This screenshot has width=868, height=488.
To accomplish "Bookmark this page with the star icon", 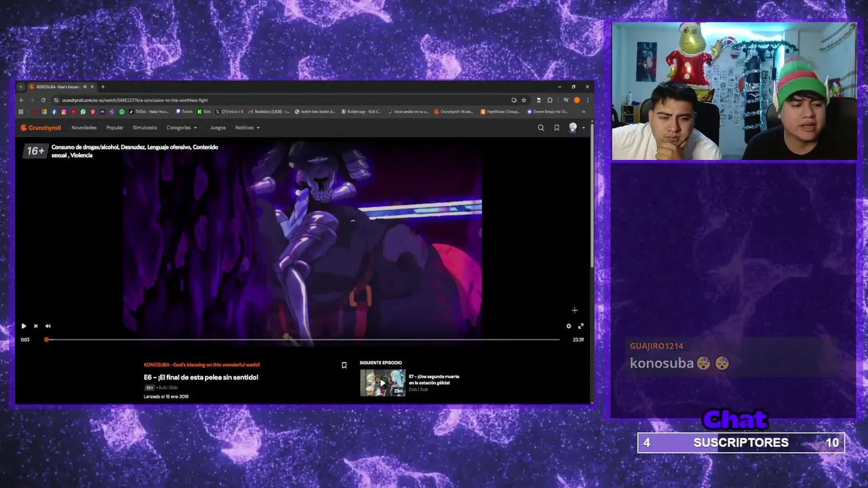I will (524, 100).
